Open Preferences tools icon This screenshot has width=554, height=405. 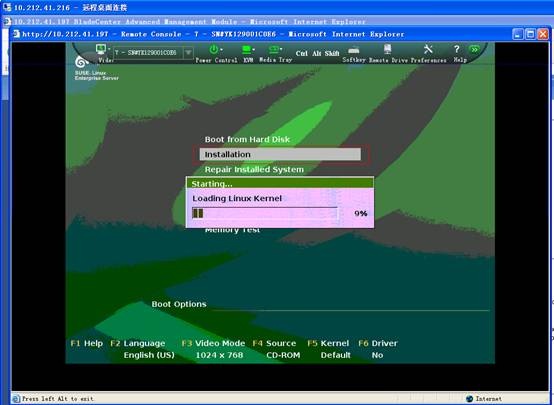click(x=428, y=49)
